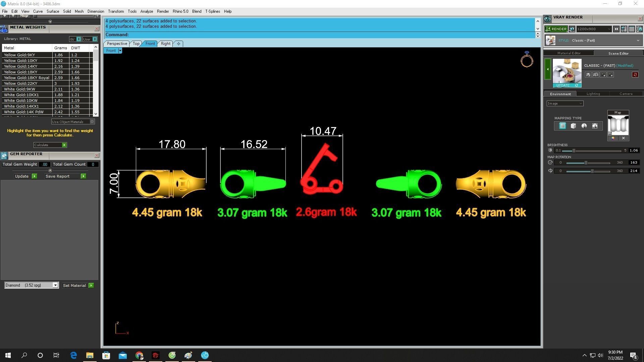644x362 pixels.
Task: Remove the environment map with X icon
Action: click(x=624, y=138)
